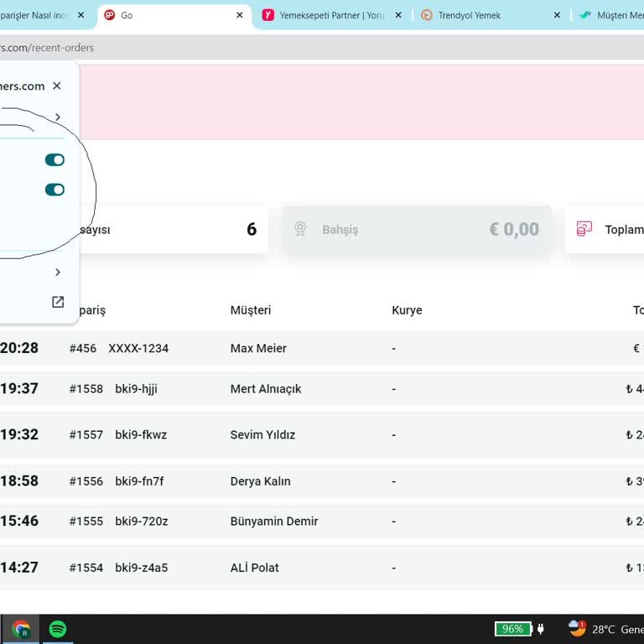Open Chrome from the taskbar
Screen dimensions: 644x644
click(x=20, y=629)
